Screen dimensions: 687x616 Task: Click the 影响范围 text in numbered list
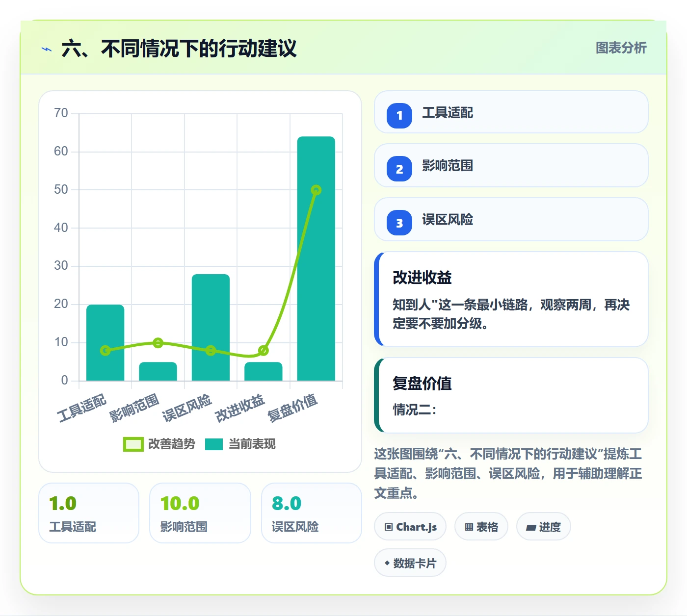coord(448,166)
